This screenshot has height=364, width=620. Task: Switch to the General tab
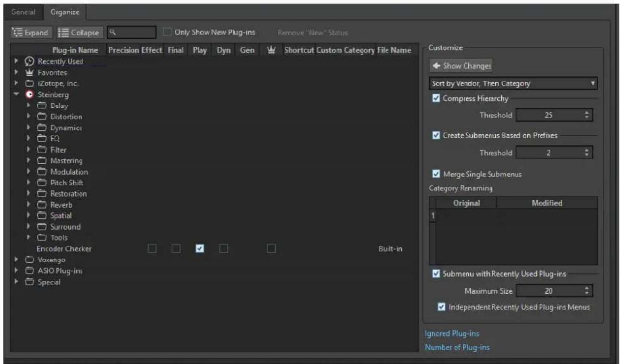click(x=23, y=11)
